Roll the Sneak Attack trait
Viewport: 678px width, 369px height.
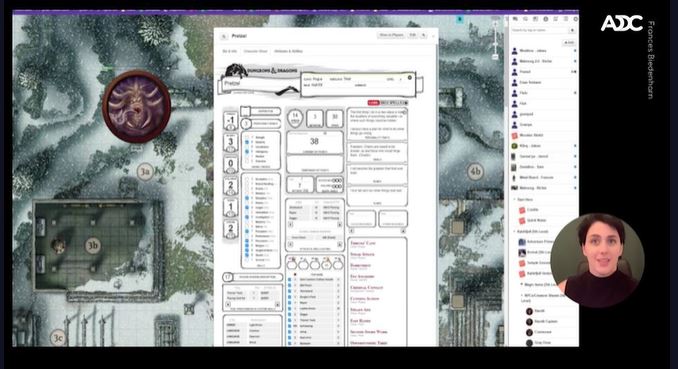pyautogui.click(x=362, y=254)
